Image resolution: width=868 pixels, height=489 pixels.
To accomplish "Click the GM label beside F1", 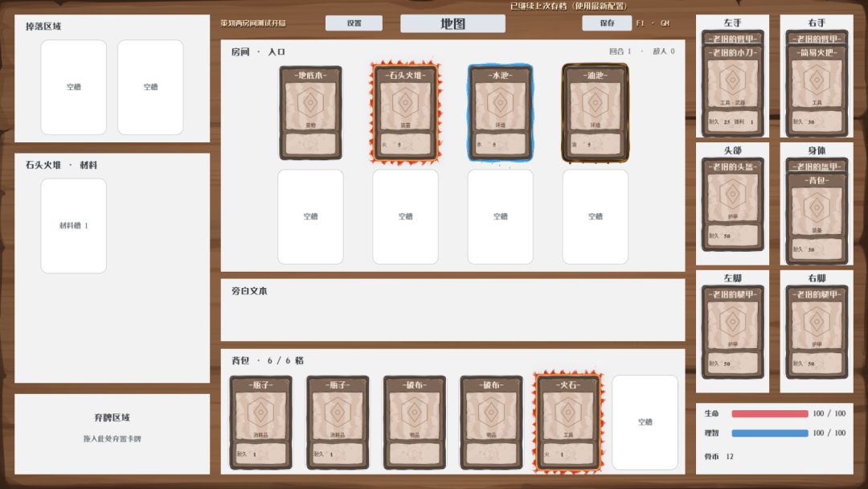I will coord(665,23).
